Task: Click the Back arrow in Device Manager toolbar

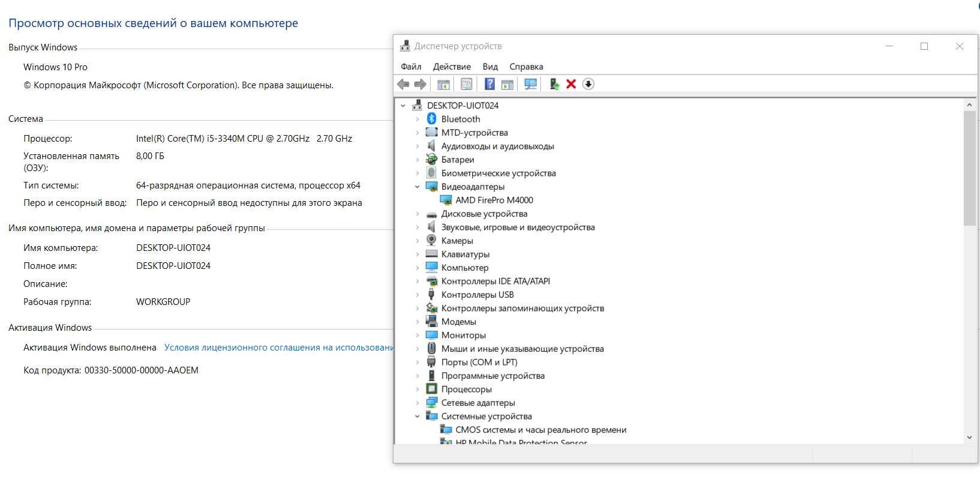Action: 403,84
